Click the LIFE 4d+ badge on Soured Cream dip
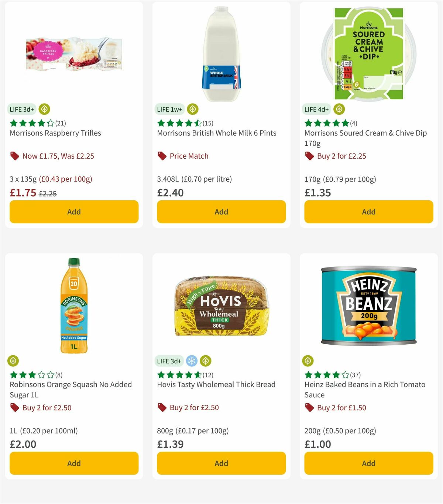This screenshot has height=504, width=443. click(x=316, y=109)
